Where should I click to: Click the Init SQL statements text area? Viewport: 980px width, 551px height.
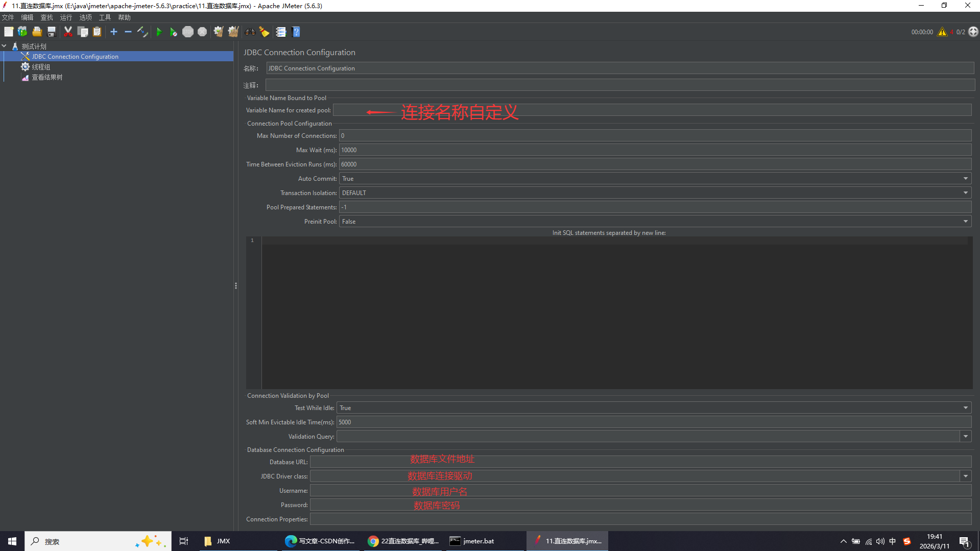click(617, 313)
